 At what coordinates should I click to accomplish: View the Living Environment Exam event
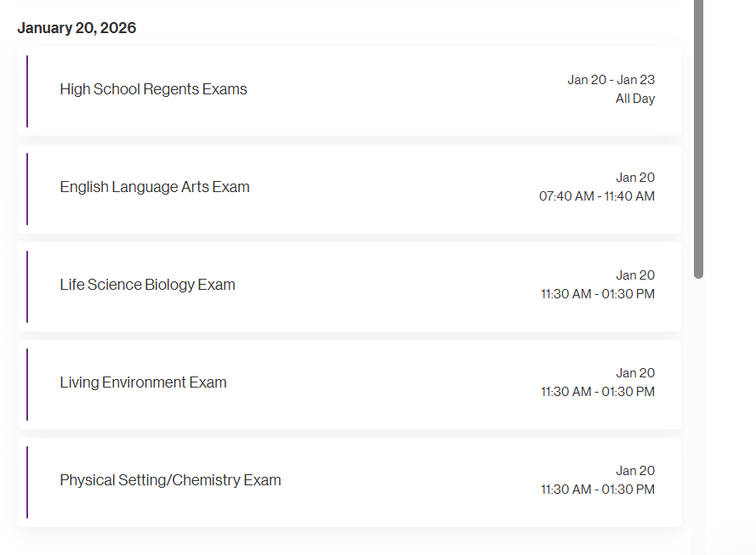tap(143, 382)
